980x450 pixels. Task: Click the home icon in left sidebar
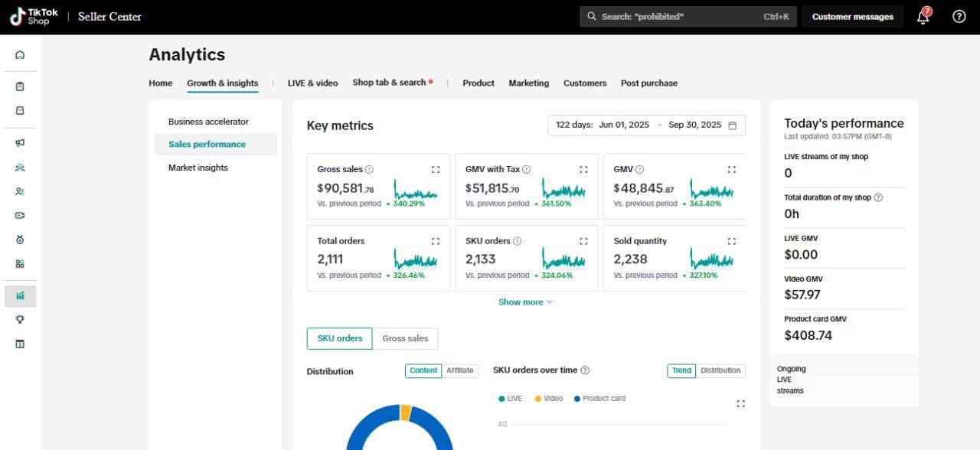coord(20,55)
